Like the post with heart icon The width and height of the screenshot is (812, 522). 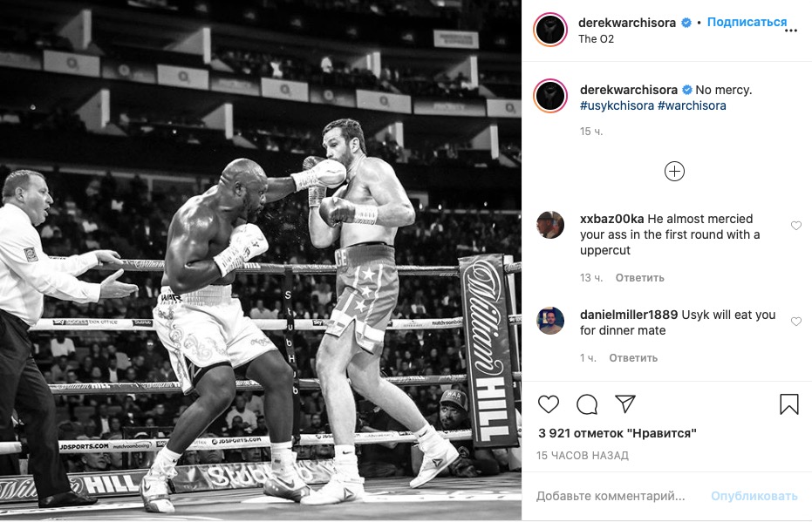[x=549, y=404]
